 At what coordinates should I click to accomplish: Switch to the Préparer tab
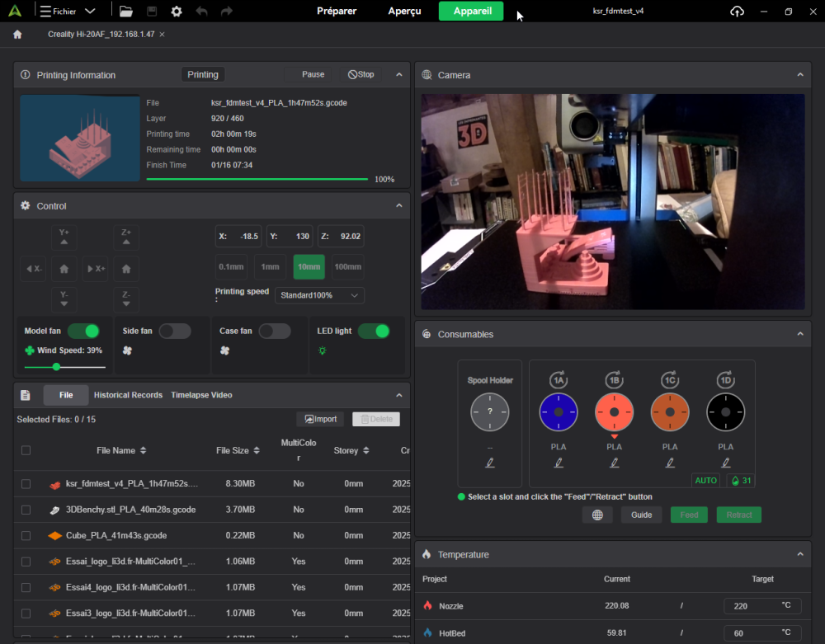tap(337, 12)
